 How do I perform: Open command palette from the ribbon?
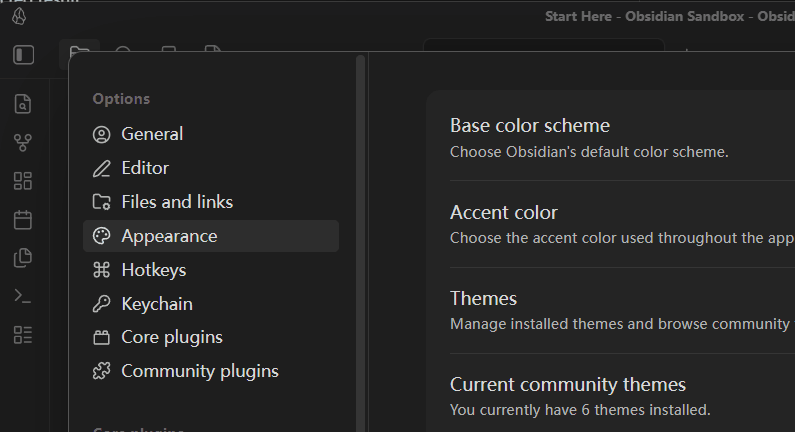[x=23, y=296]
